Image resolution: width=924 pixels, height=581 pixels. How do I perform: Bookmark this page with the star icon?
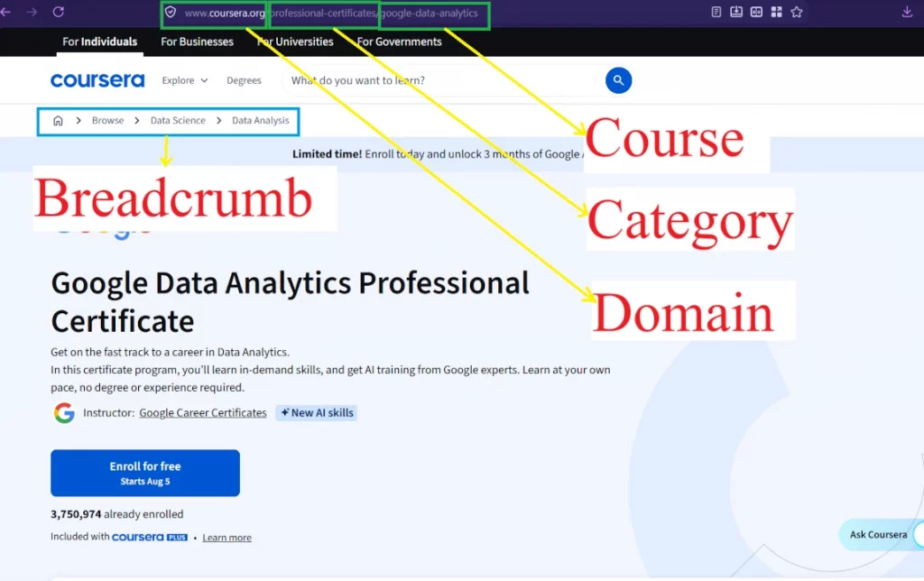tap(796, 12)
